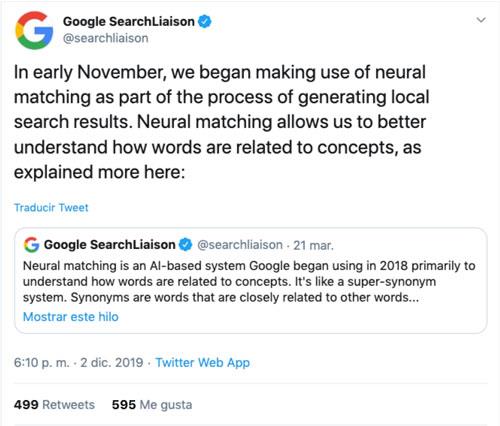The width and height of the screenshot is (500, 426).
Task: Open the Twitter Web App source link
Action: (x=203, y=363)
